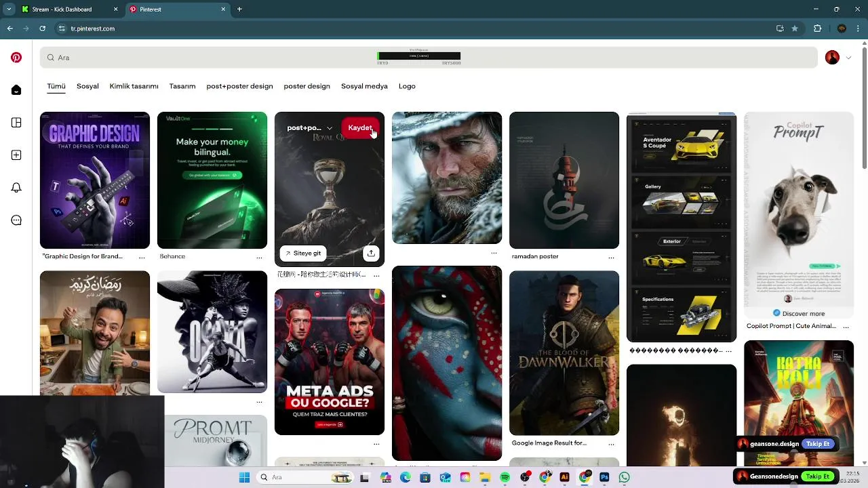868x488 pixels.
Task: Open the Windows Start menu
Action: tap(244, 477)
